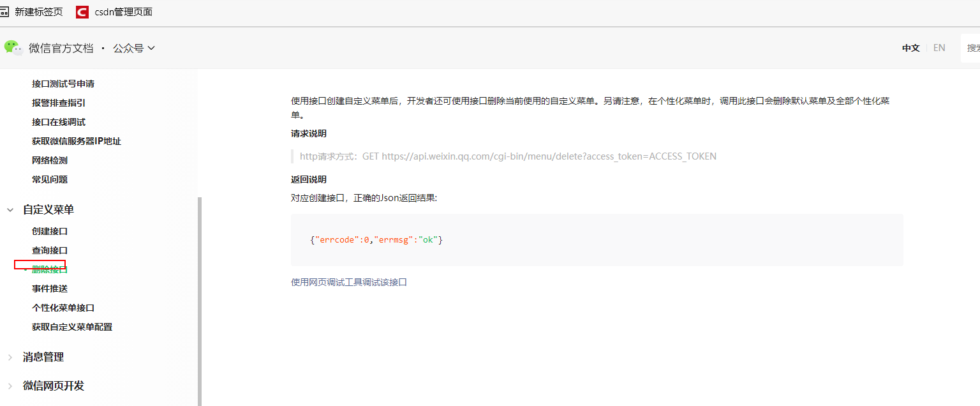The height and width of the screenshot is (406, 980).
Task: Click the csdn管理页面 bookmark icon
Action: pos(82,12)
